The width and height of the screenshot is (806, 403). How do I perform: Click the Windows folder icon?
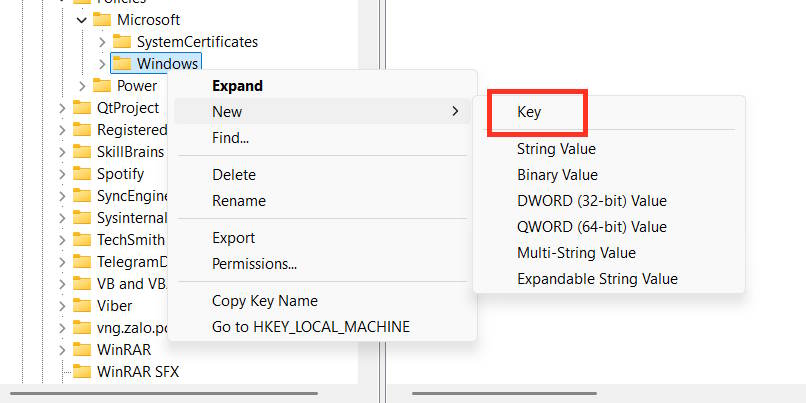(122, 64)
